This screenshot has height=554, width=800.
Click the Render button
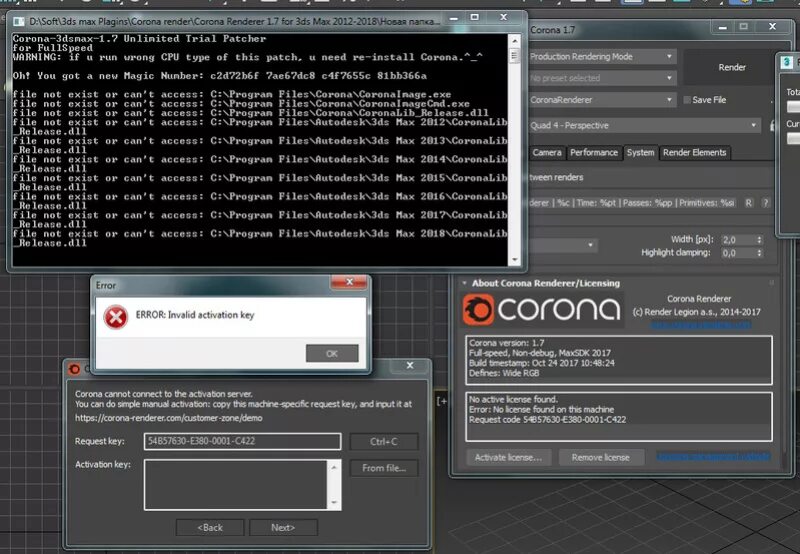tap(732, 67)
